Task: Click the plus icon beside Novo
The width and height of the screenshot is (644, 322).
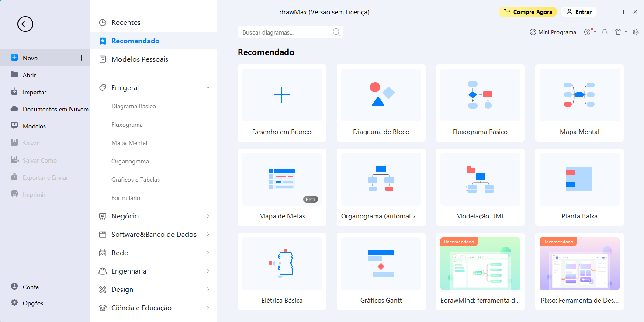Action: [81, 58]
